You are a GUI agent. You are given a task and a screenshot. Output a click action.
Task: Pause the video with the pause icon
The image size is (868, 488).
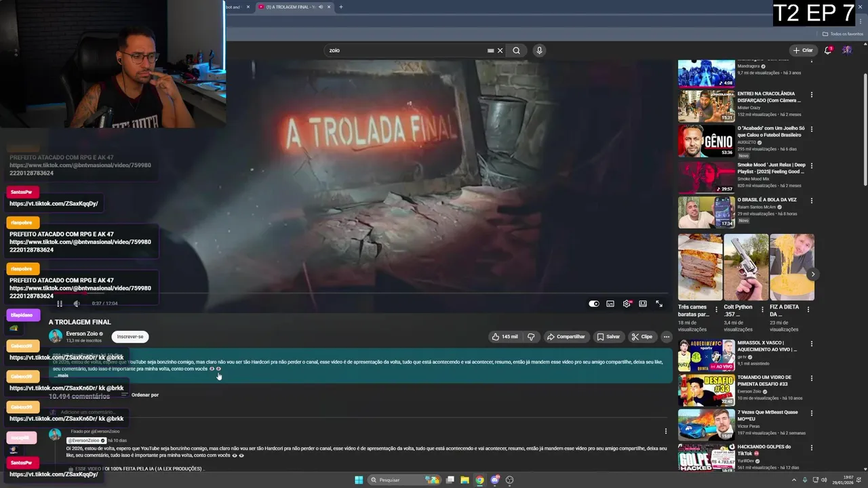[60, 304]
